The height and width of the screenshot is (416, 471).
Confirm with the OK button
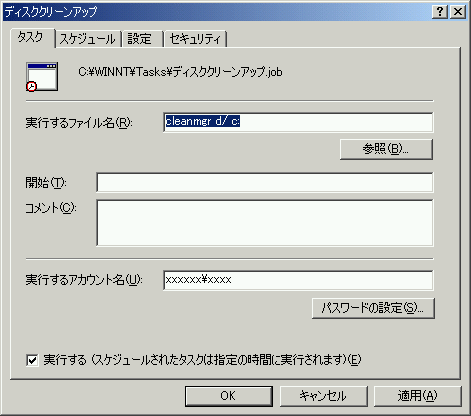click(x=228, y=396)
